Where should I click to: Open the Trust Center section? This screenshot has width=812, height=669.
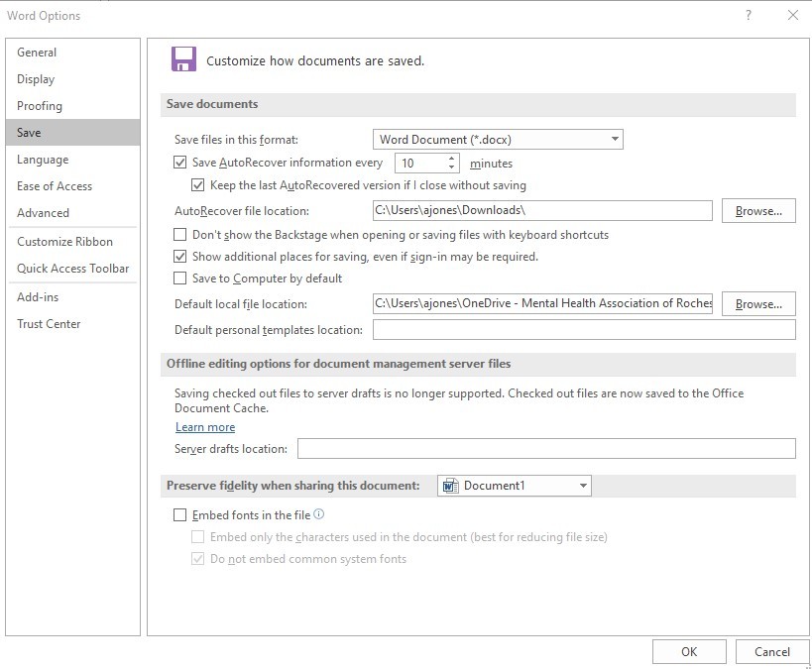pyautogui.click(x=49, y=323)
